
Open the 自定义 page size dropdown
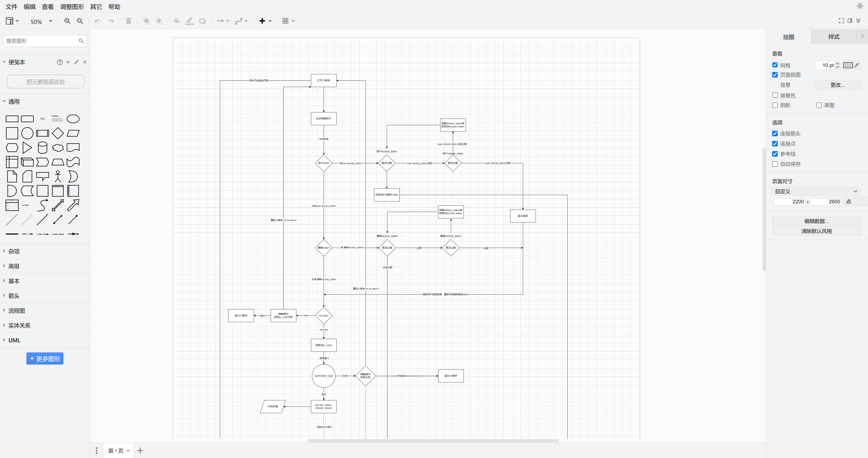(815, 191)
